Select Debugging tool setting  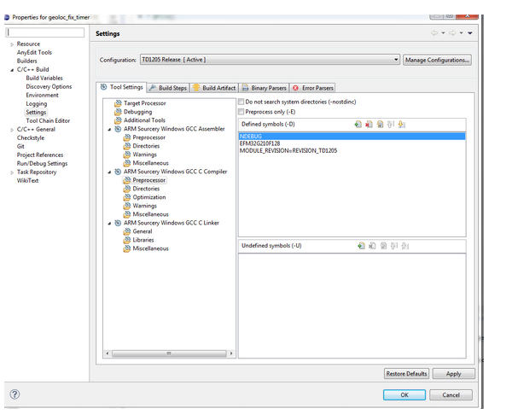pos(137,112)
